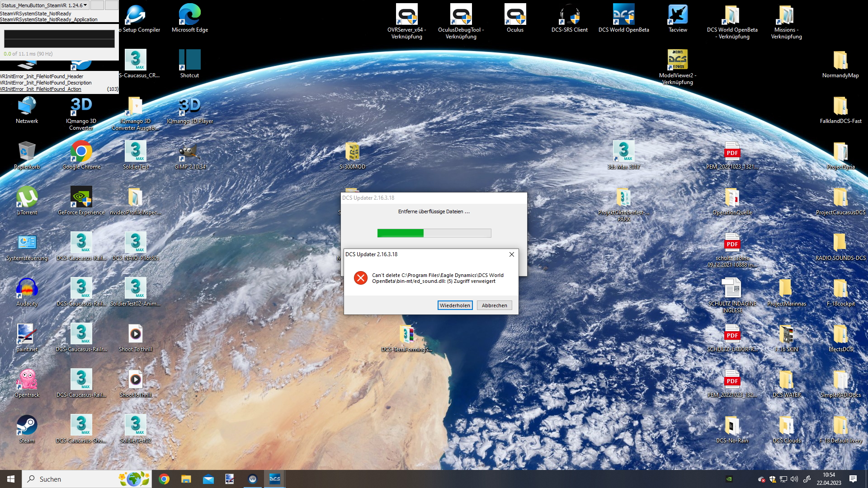Image resolution: width=868 pixels, height=488 pixels.
Task: Switch to the SteamVR taskbar button
Action: click(252, 479)
